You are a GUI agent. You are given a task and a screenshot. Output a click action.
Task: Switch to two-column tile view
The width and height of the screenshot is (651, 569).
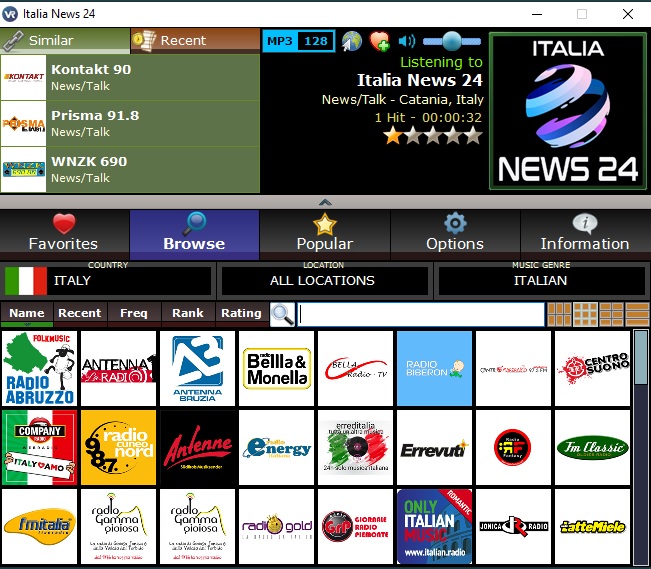coord(611,314)
